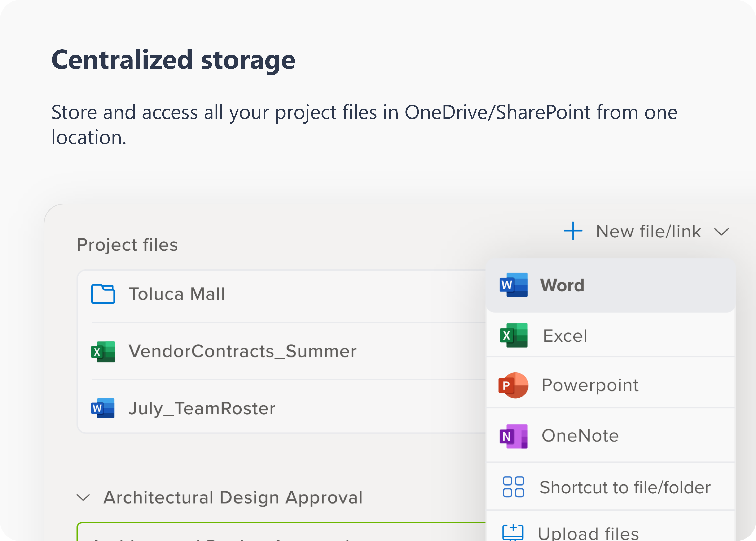The image size is (756, 541).
Task: Click the Shortcut to file/folder grid icon
Action: (x=513, y=487)
